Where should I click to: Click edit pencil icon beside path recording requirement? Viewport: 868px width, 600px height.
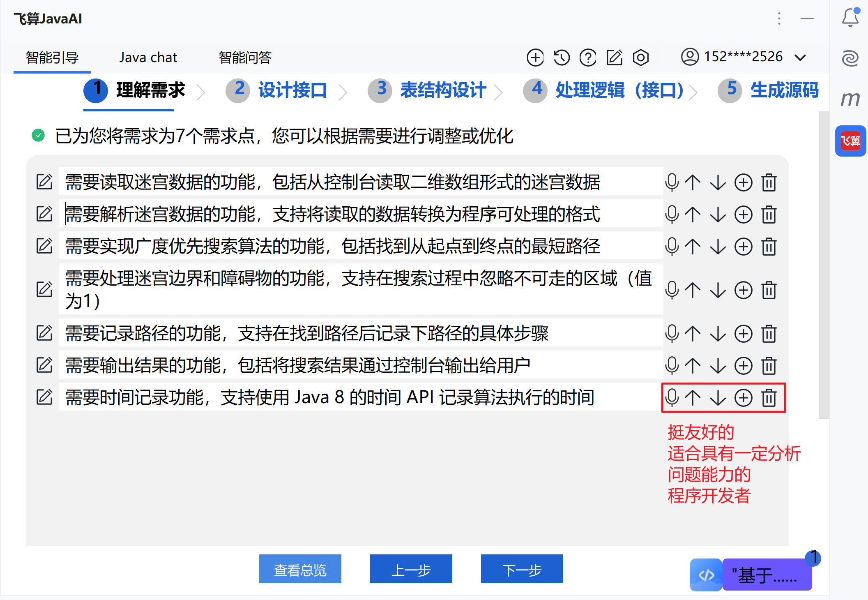click(x=44, y=333)
